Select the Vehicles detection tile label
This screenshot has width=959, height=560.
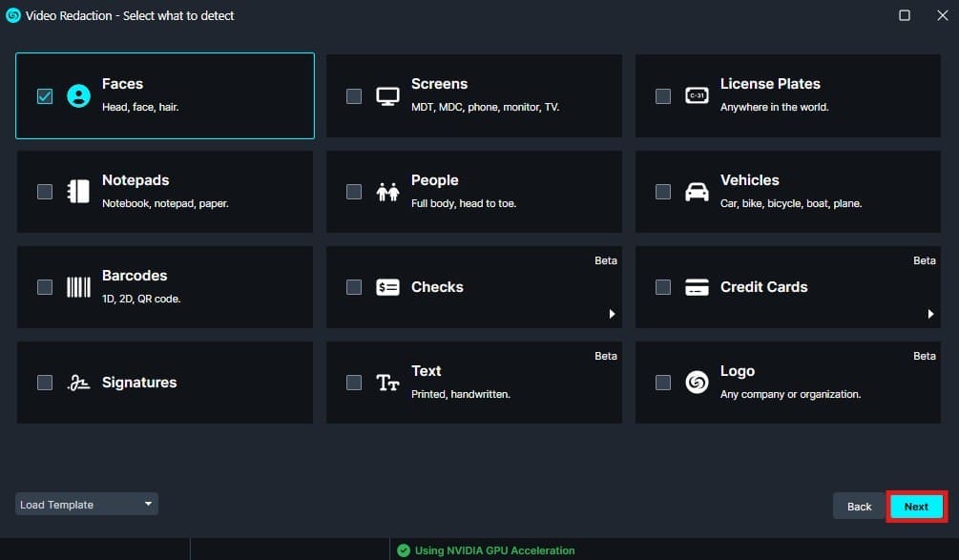749,180
